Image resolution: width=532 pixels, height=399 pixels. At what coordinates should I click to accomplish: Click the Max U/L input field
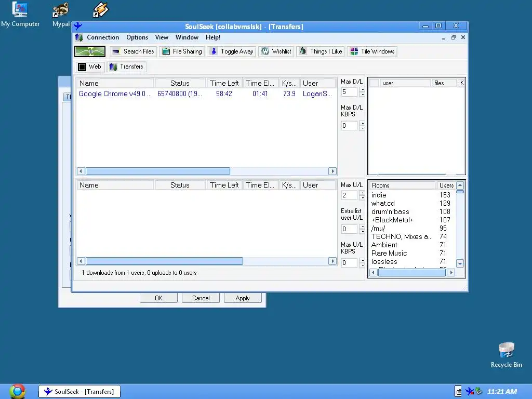[x=349, y=195]
